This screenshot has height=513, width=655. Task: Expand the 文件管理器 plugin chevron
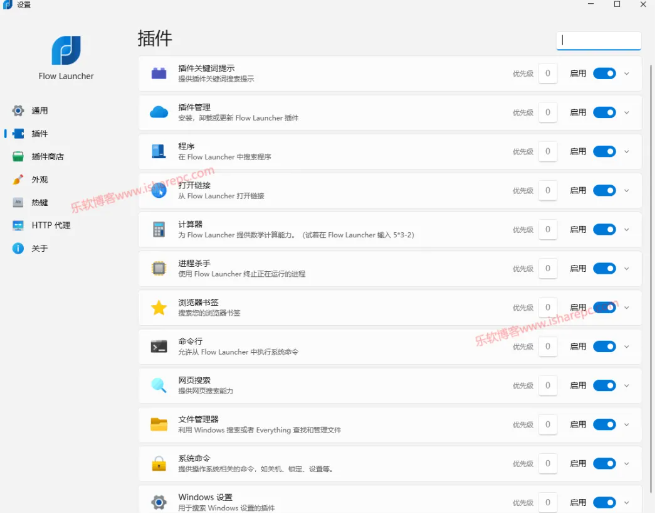pos(627,424)
